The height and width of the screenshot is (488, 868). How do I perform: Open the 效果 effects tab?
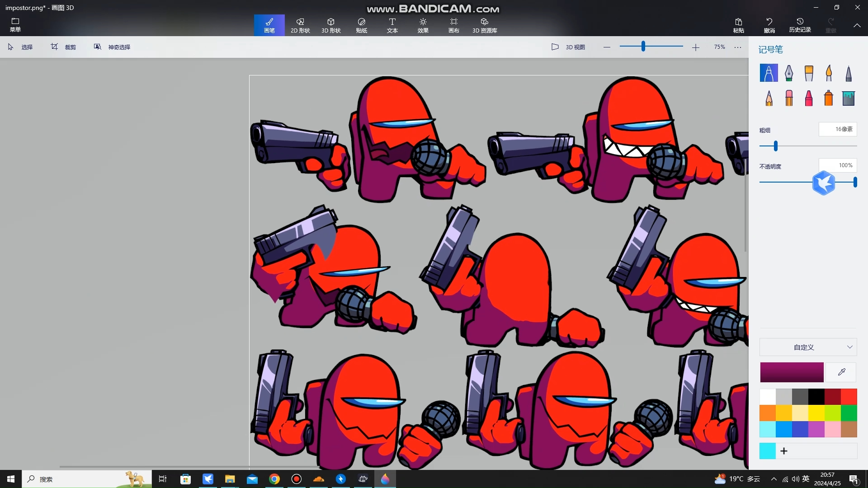[x=423, y=25]
